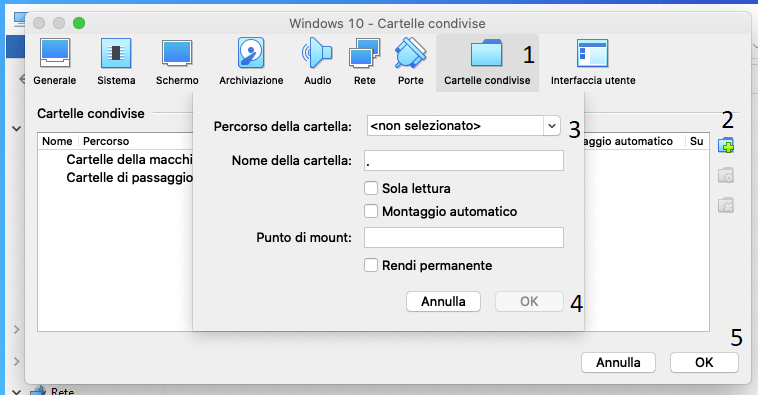758x395 pixels.
Task: Click the Percorso column header
Action: [x=106, y=141]
